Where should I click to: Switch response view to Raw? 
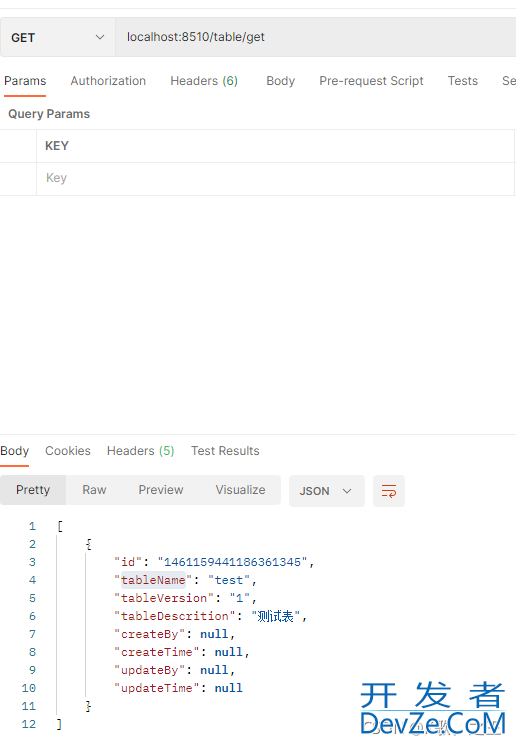tap(94, 490)
